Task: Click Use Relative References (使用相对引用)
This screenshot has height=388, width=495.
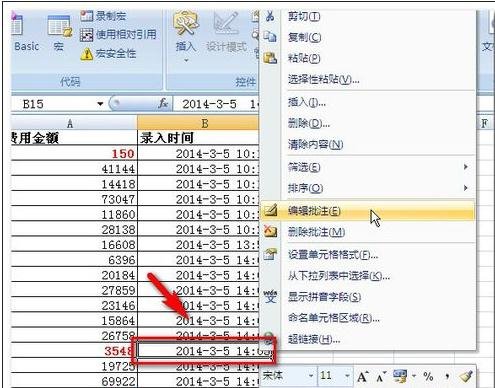Action: [x=126, y=35]
